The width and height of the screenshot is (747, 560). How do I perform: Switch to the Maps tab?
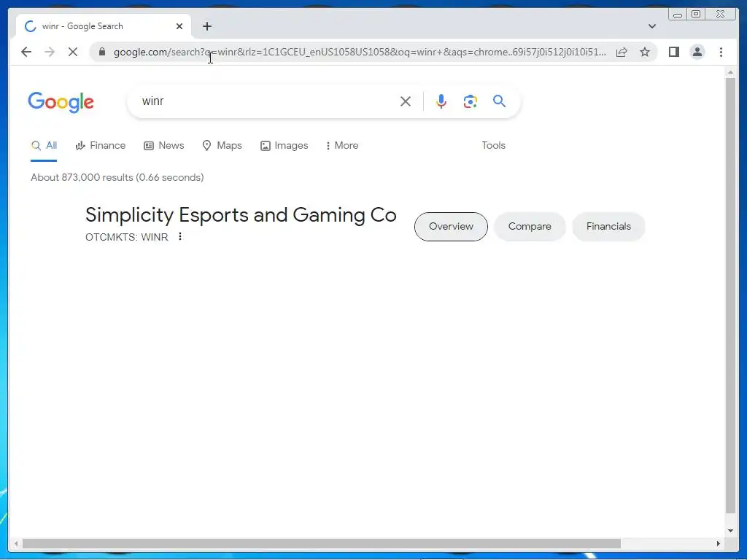[x=222, y=146]
